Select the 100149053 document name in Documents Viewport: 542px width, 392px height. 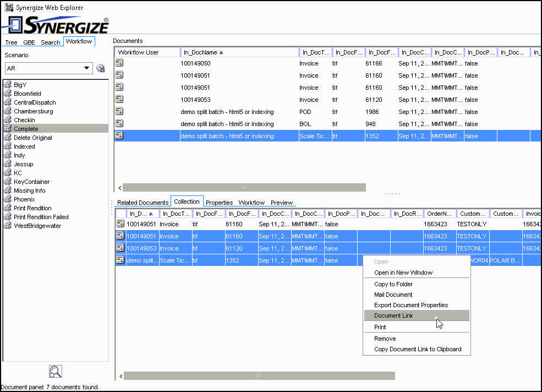click(195, 100)
